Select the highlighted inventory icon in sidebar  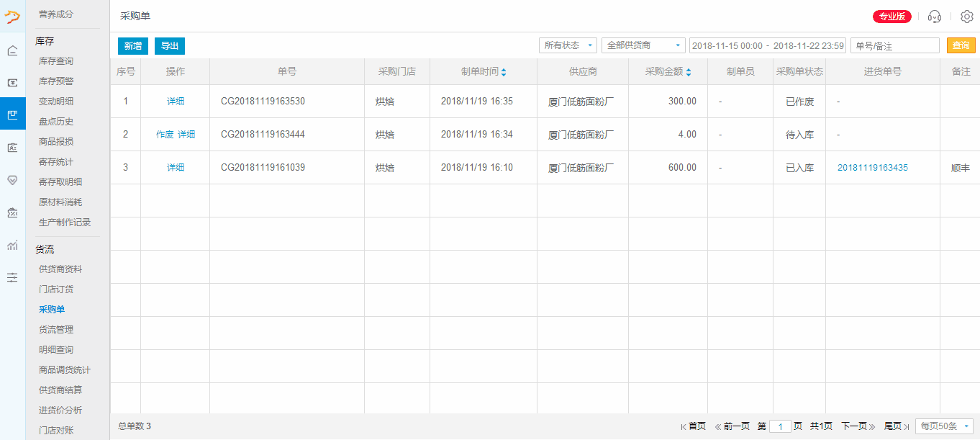tap(12, 114)
